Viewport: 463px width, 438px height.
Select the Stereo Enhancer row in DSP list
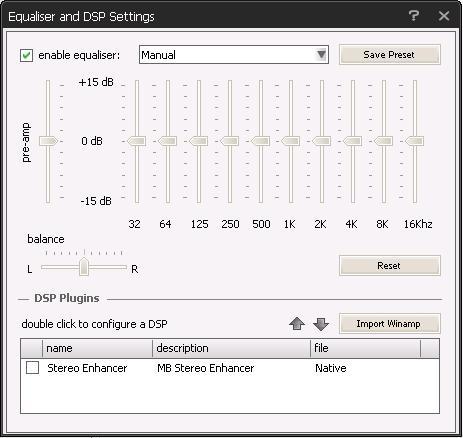pyautogui.click(x=230, y=368)
